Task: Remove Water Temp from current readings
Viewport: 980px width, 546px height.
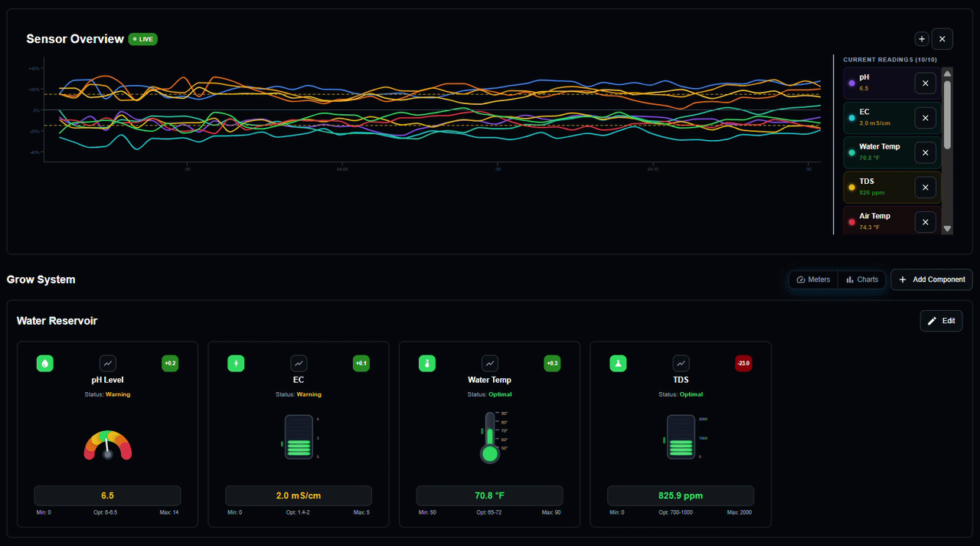Action: 925,153
